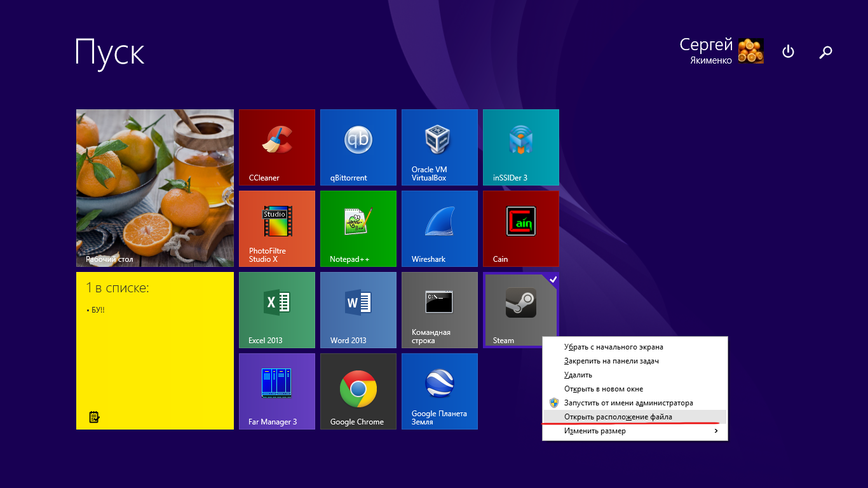Click 'Открыть расположение файла'
The image size is (868, 488).
click(635, 417)
